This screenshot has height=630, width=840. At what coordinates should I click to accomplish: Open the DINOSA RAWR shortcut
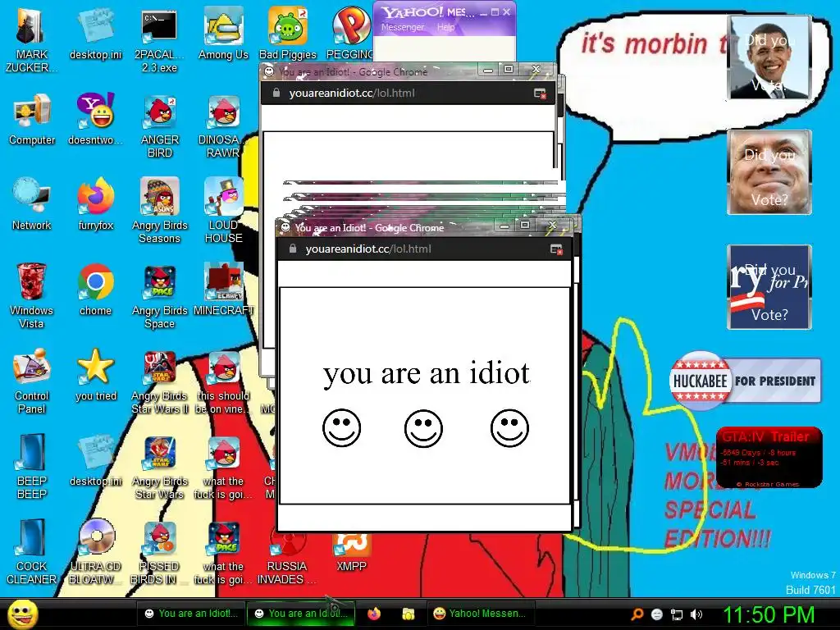(223, 126)
